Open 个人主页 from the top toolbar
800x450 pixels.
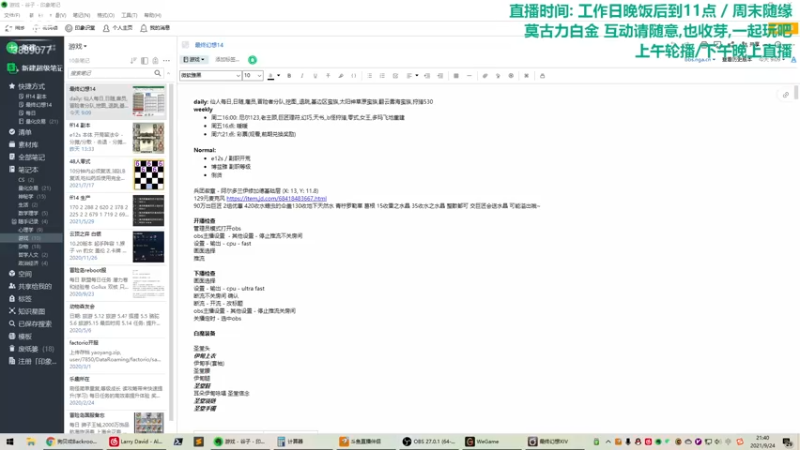(x=118, y=28)
